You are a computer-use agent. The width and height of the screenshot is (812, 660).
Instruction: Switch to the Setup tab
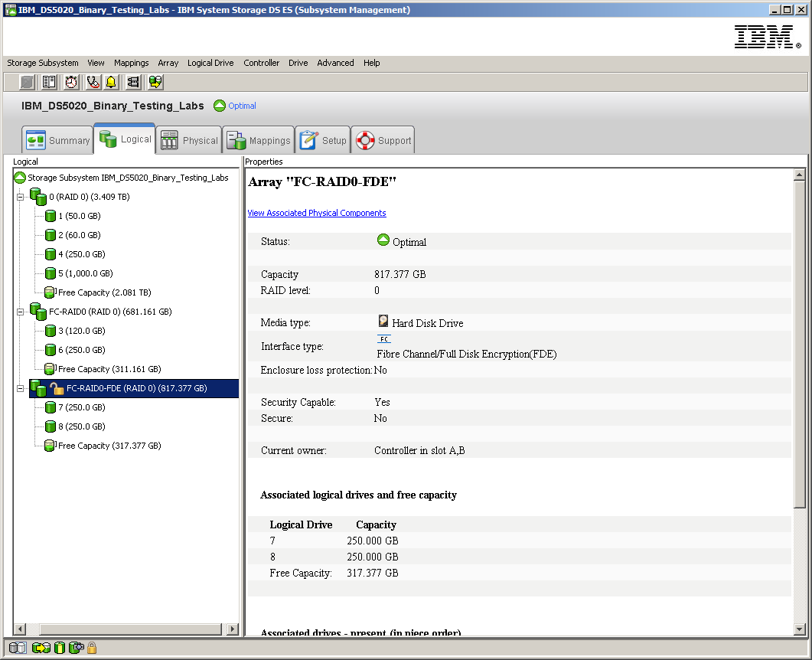(323, 140)
